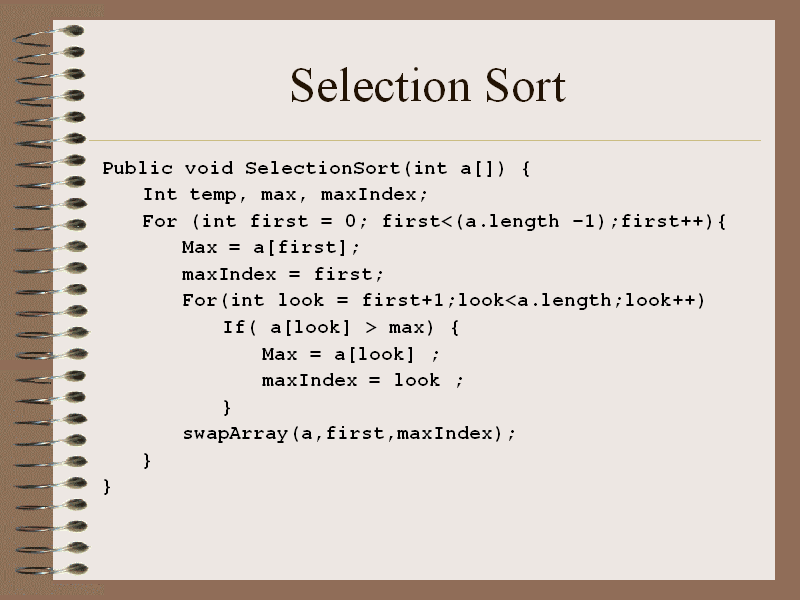800x600 pixels.
Task: Click the closing brace of the If block
Action: pos(227,407)
